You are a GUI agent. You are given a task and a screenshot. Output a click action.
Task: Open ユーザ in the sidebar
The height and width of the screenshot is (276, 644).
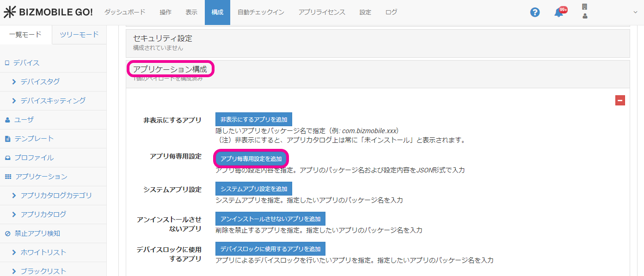(24, 120)
